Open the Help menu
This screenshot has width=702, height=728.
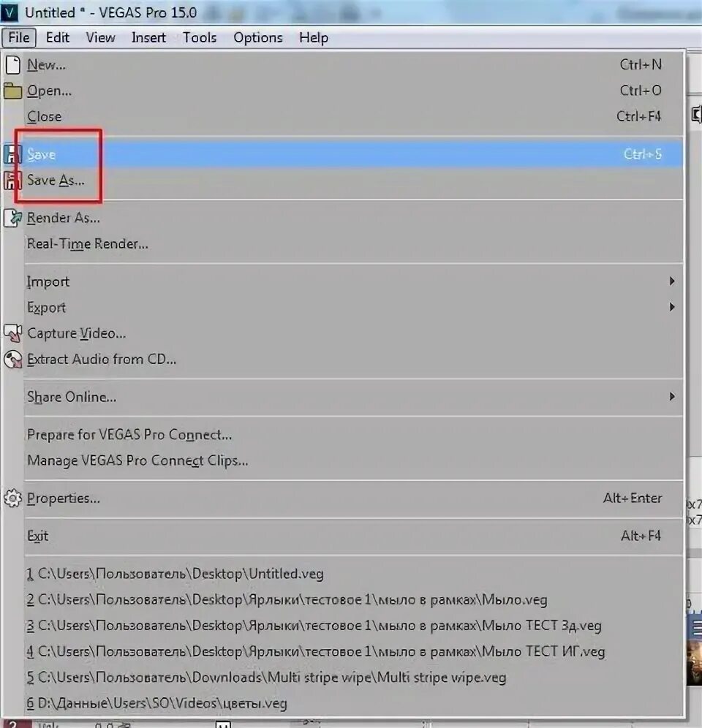[314, 37]
